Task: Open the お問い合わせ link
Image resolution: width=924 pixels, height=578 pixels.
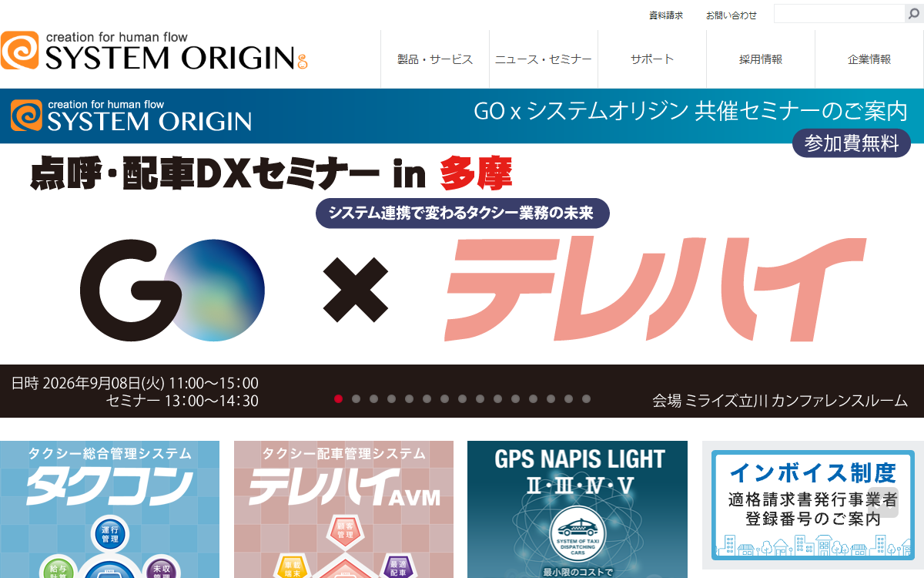Action: click(731, 15)
